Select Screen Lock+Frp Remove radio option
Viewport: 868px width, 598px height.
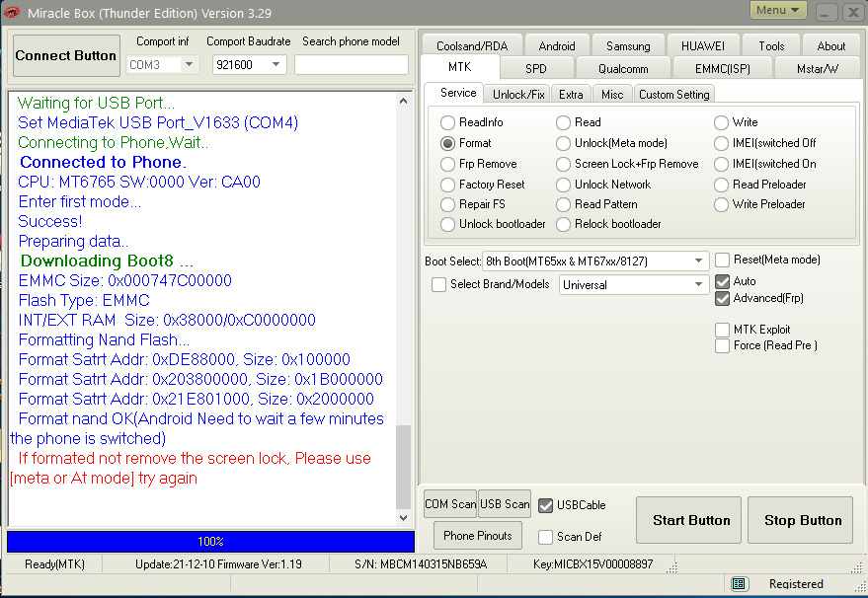pos(563,164)
